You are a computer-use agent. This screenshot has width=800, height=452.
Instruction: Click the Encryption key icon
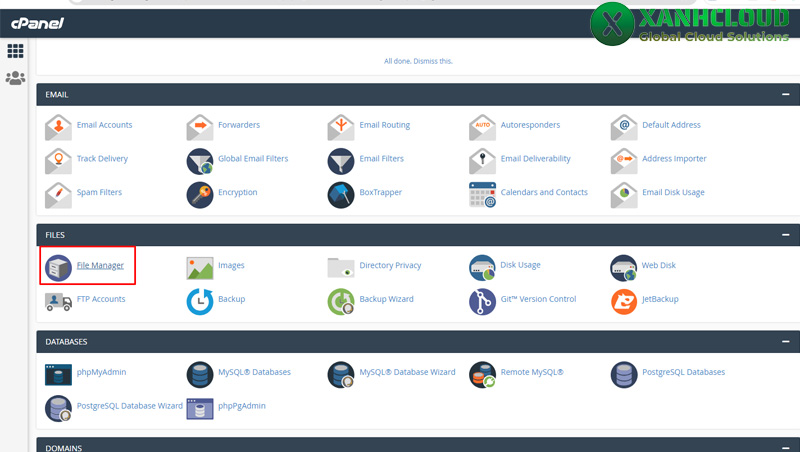tap(199, 195)
